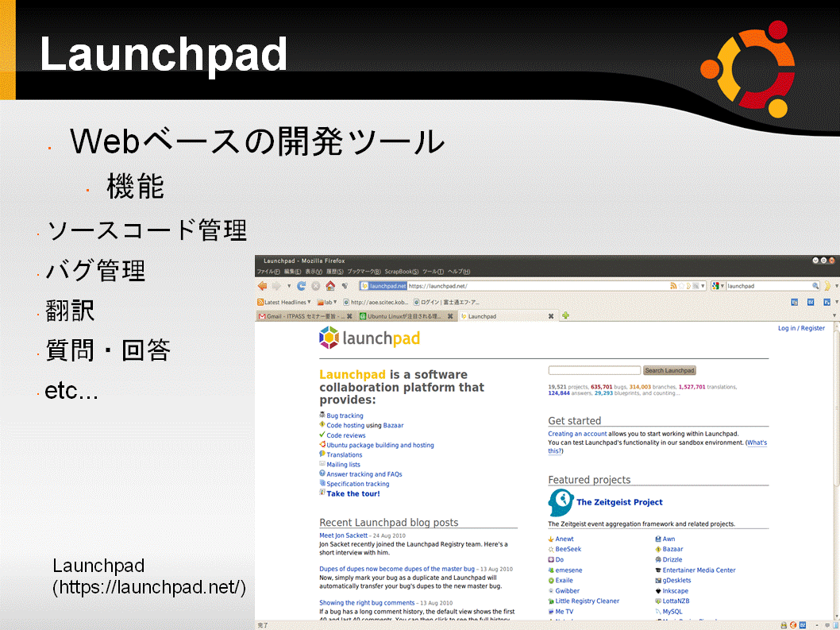
Task: Open a new tab with green plus
Action: (x=565, y=316)
